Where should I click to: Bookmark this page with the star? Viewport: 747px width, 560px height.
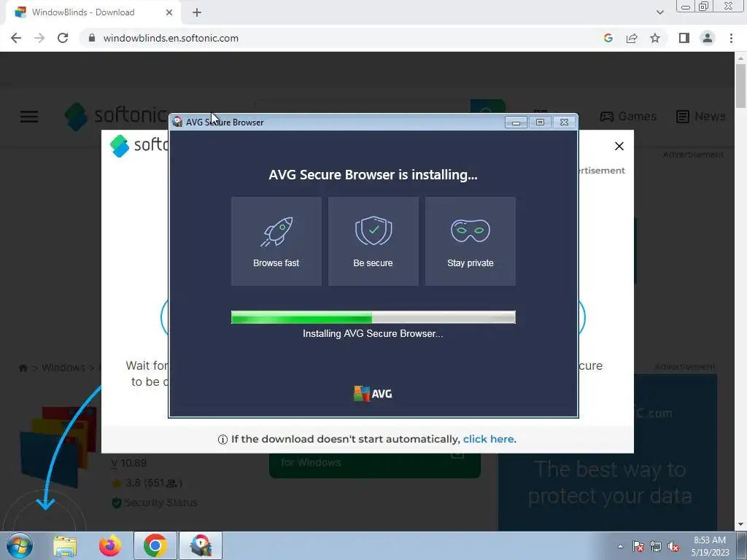pyautogui.click(x=655, y=38)
